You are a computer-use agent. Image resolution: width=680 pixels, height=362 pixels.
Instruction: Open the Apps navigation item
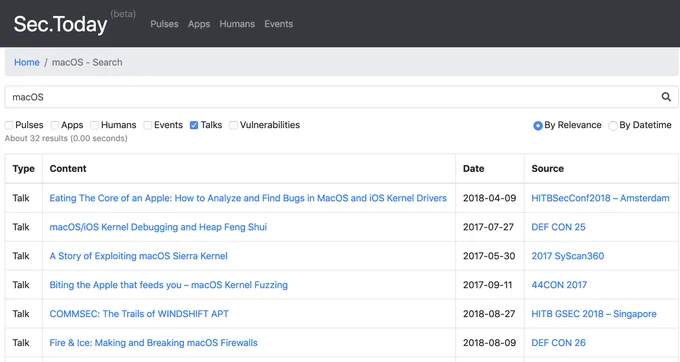pos(199,24)
